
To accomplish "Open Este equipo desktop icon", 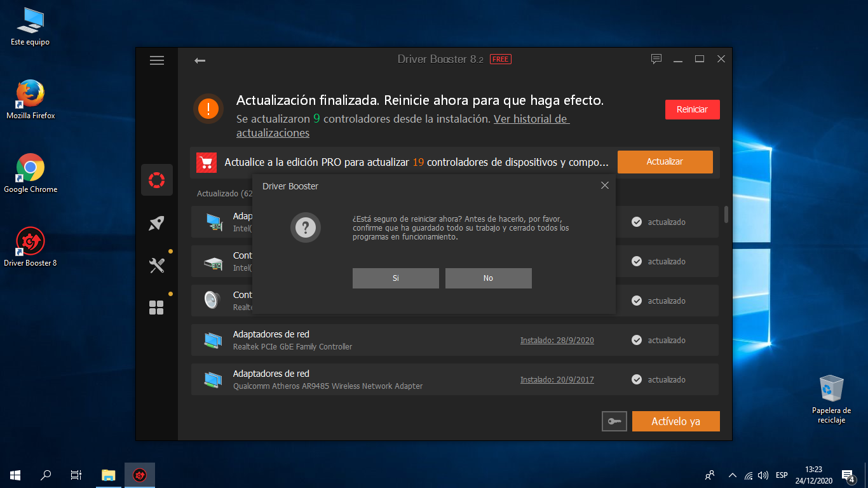I will pyautogui.click(x=30, y=27).
